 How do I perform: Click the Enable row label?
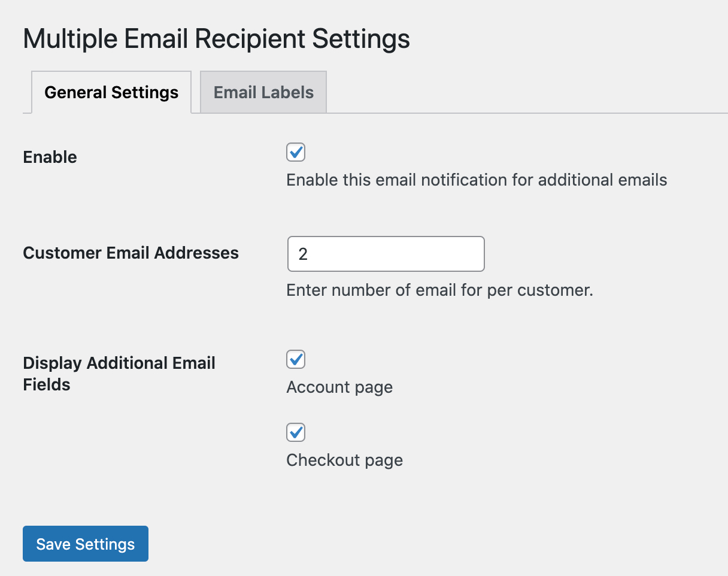[x=50, y=157]
